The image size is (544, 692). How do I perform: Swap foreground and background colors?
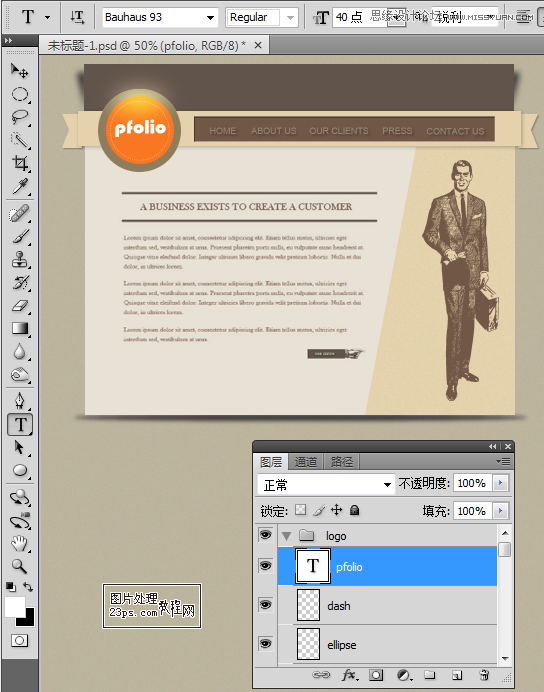28,587
